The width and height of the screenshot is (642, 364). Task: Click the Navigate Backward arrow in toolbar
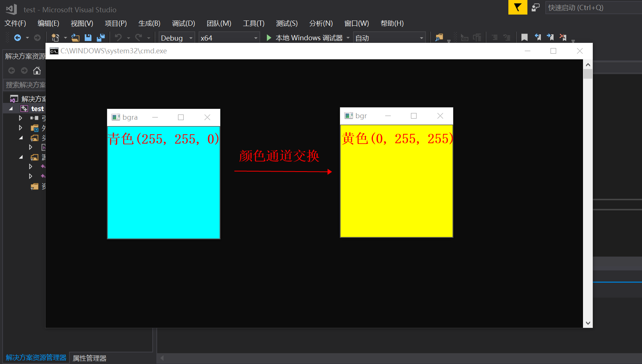pyautogui.click(x=17, y=38)
